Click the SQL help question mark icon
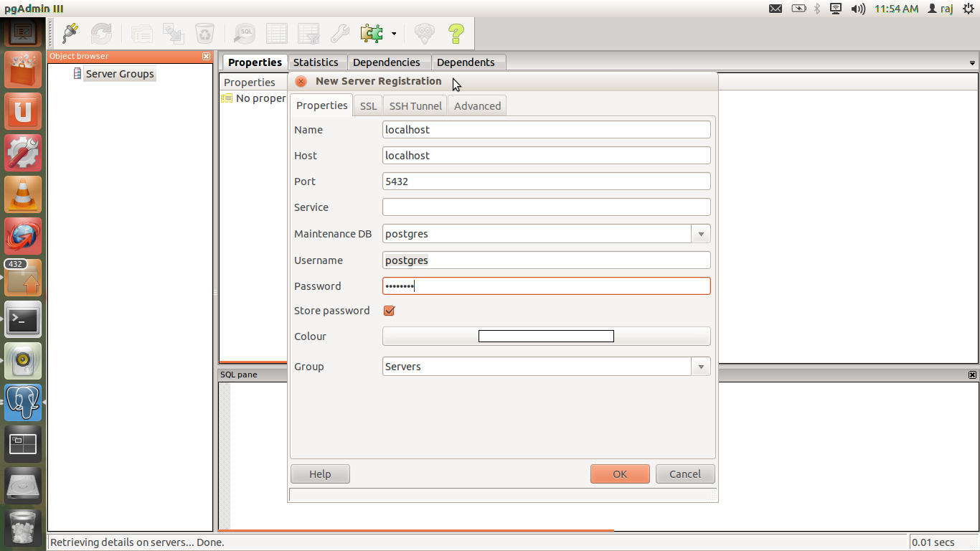 tap(456, 33)
